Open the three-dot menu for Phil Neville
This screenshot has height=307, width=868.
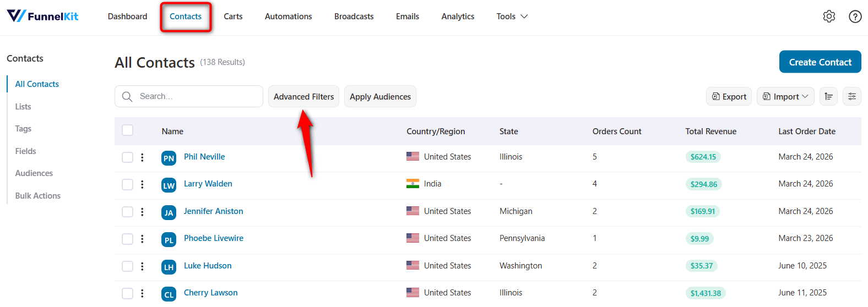coord(142,157)
